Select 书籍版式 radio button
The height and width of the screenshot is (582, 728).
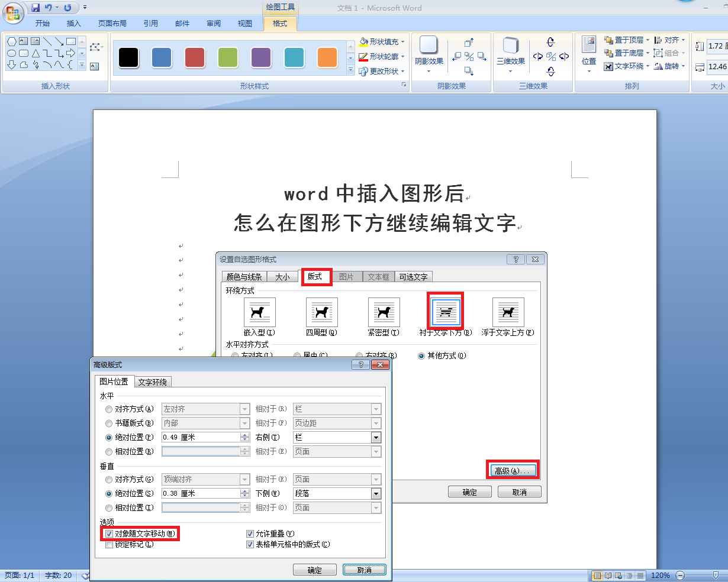[x=109, y=423]
